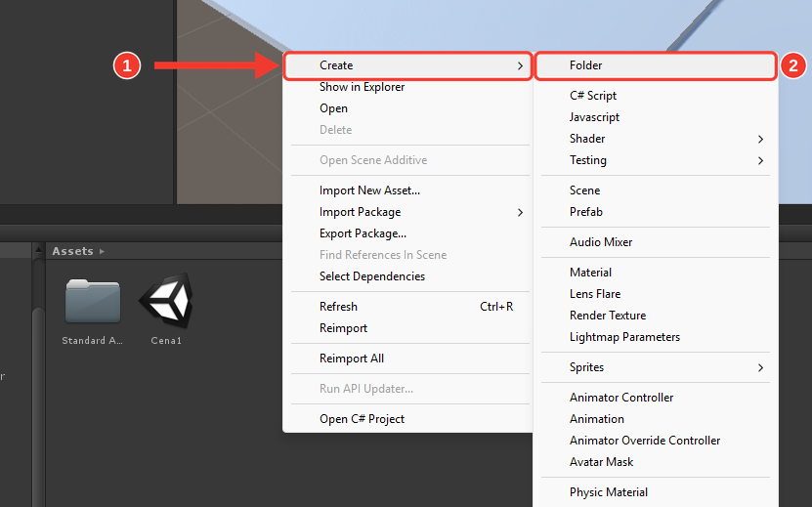This screenshot has height=507, width=812.
Task: Select Show in Explorer
Action: (408, 87)
